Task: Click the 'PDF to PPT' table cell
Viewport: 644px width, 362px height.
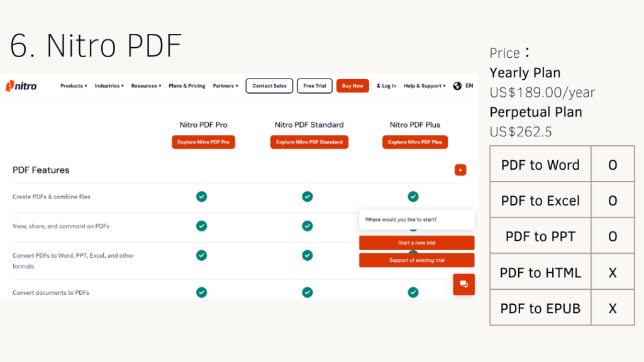Action: (x=540, y=236)
